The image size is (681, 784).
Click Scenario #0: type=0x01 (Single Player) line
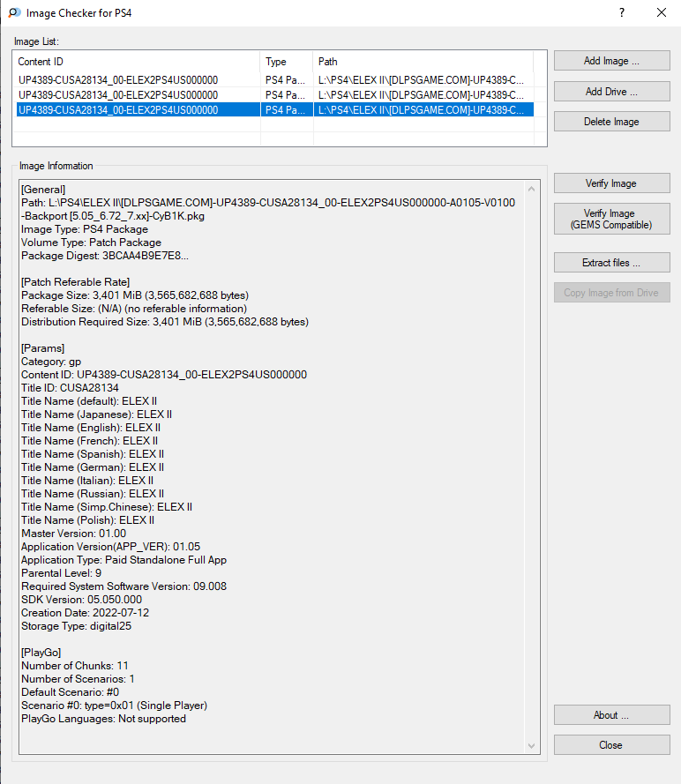coord(114,706)
